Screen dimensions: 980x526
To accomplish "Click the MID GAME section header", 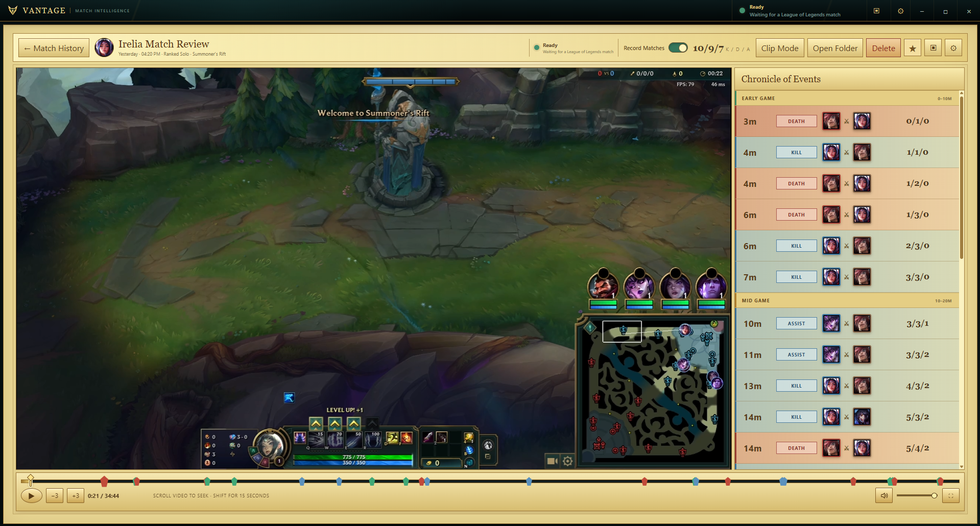I will click(847, 300).
